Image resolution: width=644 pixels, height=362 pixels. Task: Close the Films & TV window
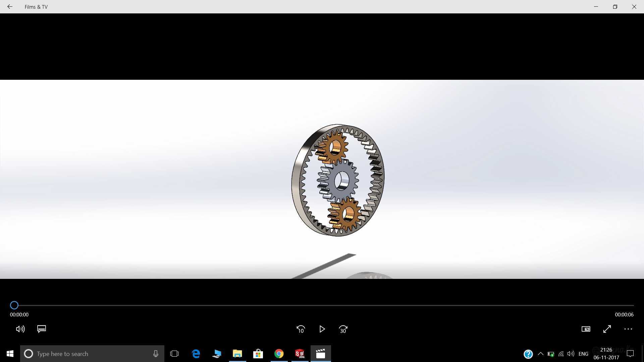[634, 7]
